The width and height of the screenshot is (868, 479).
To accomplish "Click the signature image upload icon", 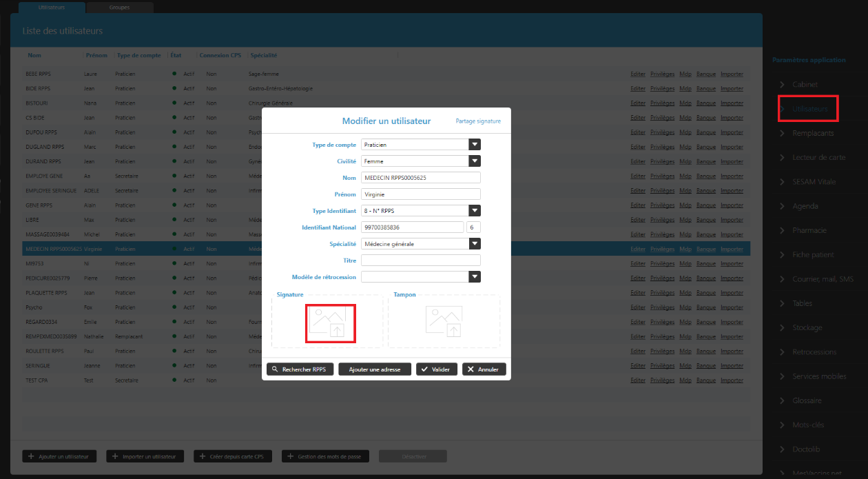I will pos(330,323).
